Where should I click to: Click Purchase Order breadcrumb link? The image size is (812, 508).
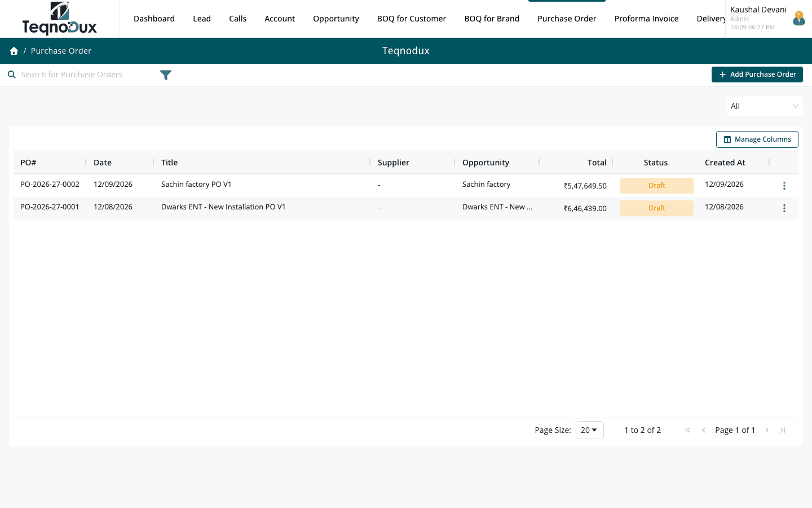[61, 51]
